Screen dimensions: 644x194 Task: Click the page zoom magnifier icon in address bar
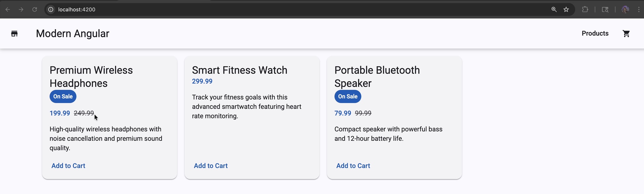[x=554, y=9]
